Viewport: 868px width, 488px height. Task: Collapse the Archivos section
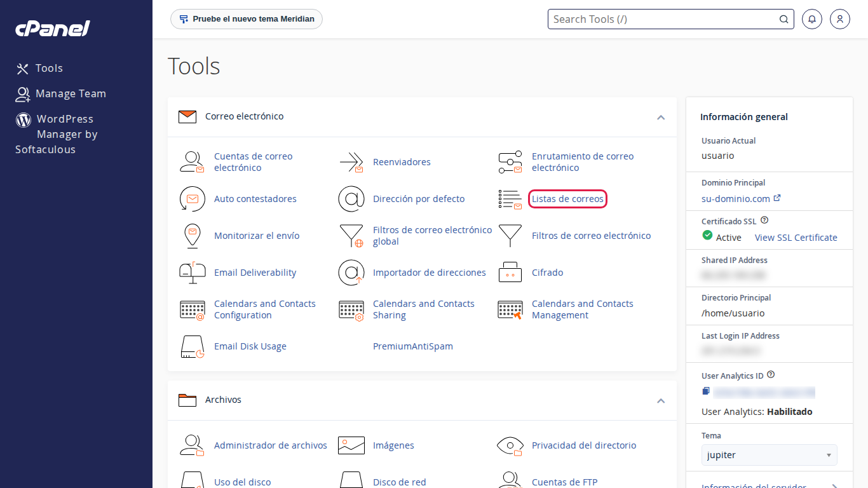pyautogui.click(x=661, y=400)
